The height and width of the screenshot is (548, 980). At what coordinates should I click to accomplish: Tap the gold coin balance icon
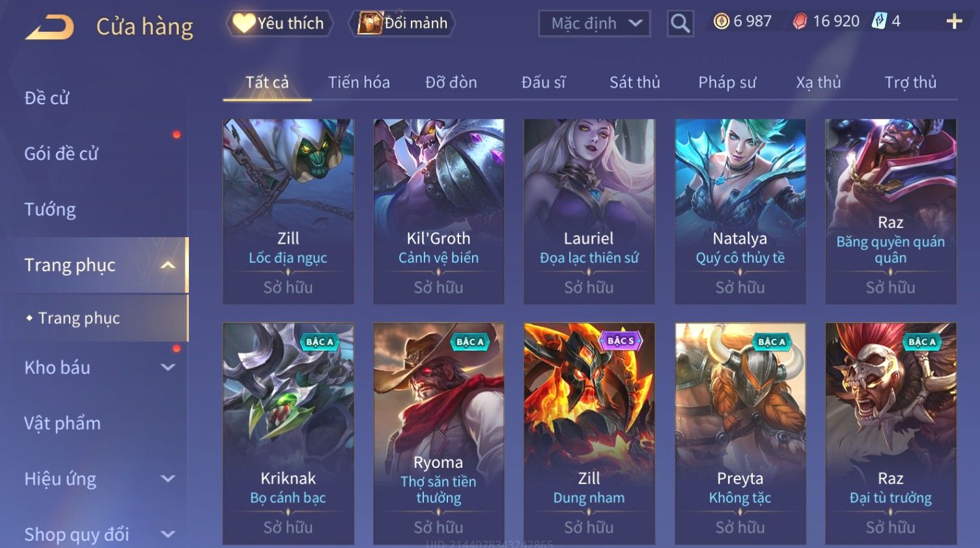coord(721,22)
